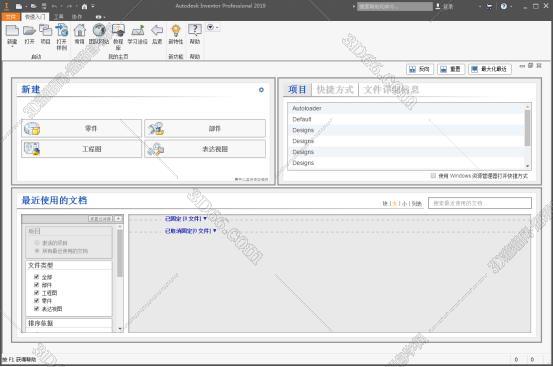The height and width of the screenshot is (367, 553).
Task: Open the Team Web globe icon
Action: tap(99, 30)
